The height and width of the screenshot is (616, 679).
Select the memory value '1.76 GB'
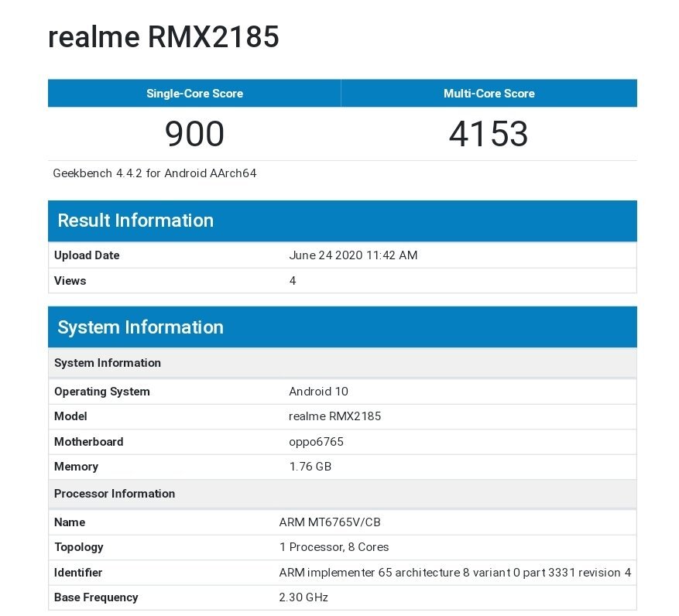click(x=310, y=467)
